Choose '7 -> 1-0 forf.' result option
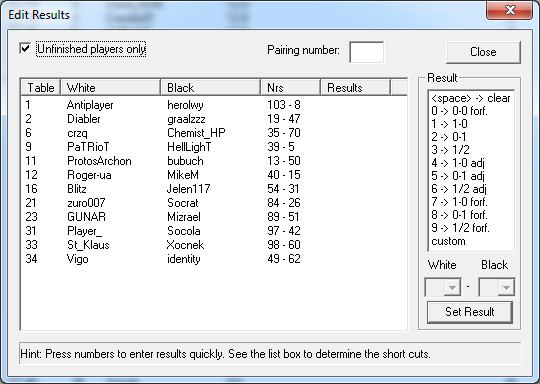This screenshot has height=384, width=540. (471, 202)
